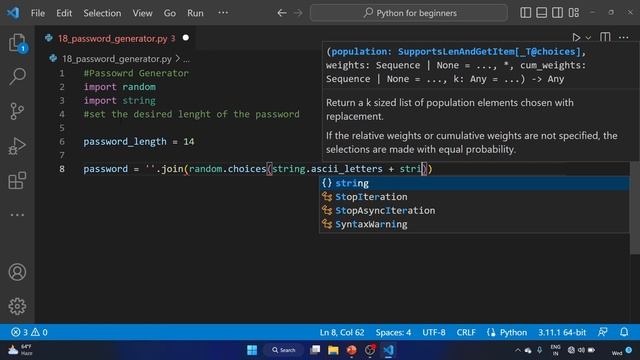Viewport: 640px width, 360px height.
Task: Open the Go menu
Action: click(170, 13)
